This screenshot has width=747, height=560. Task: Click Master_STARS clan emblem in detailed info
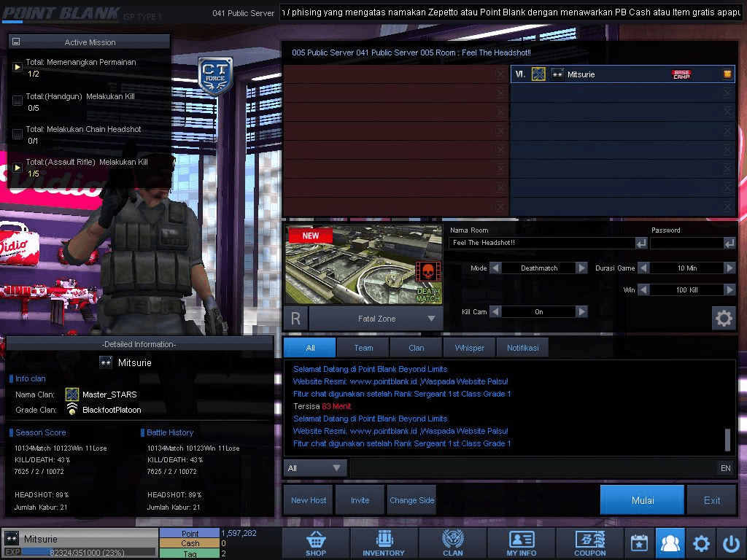tap(72, 394)
